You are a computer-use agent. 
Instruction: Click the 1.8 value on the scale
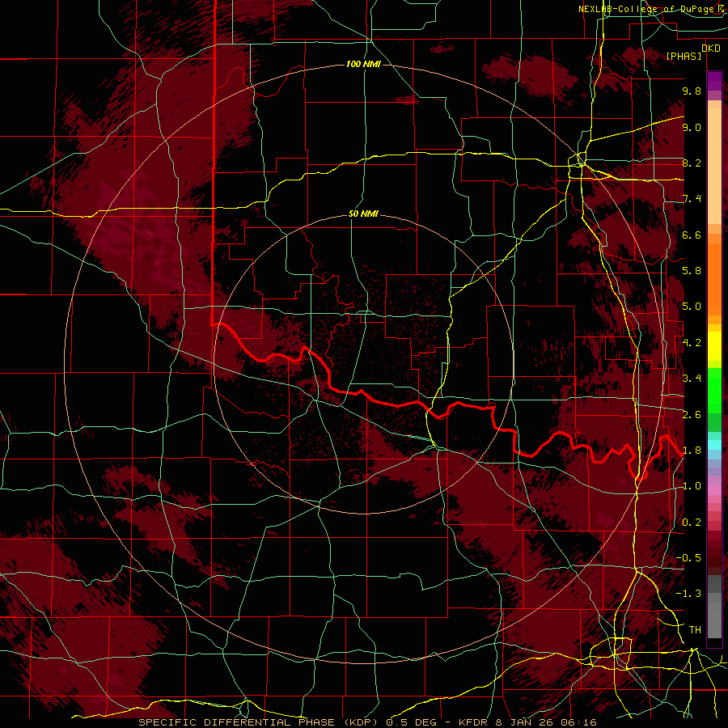pos(692,451)
